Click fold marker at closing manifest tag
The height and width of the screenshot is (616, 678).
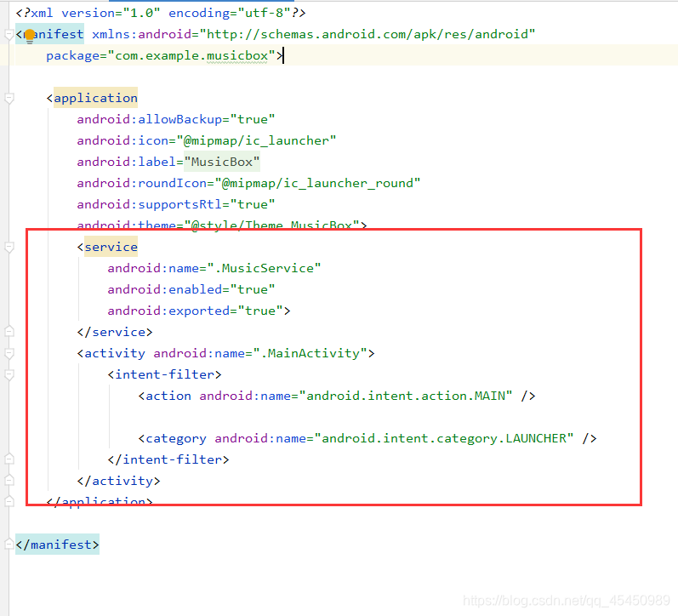pos(9,545)
